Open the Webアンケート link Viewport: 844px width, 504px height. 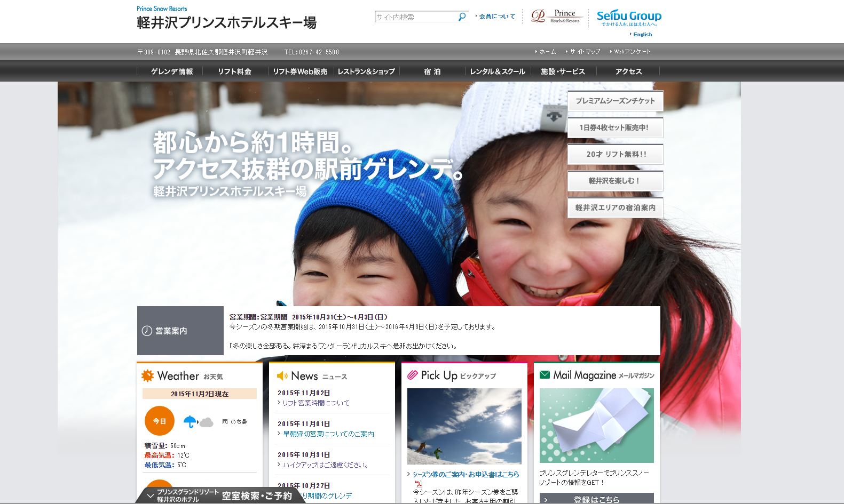pos(633,52)
